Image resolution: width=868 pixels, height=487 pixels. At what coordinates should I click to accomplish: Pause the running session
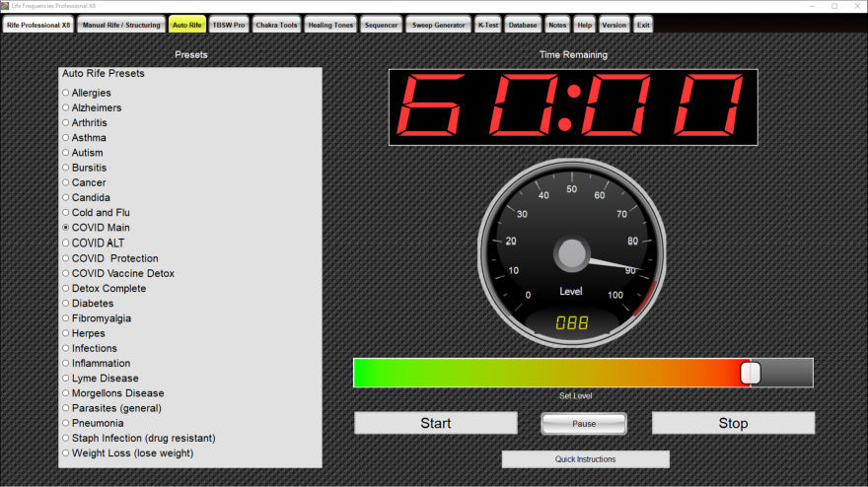click(x=584, y=424)
